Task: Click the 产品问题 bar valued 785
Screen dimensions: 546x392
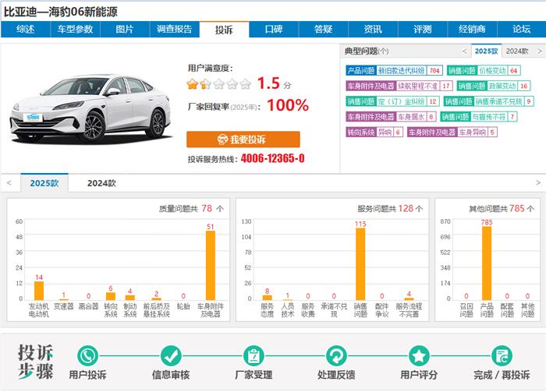Action: 487,263
